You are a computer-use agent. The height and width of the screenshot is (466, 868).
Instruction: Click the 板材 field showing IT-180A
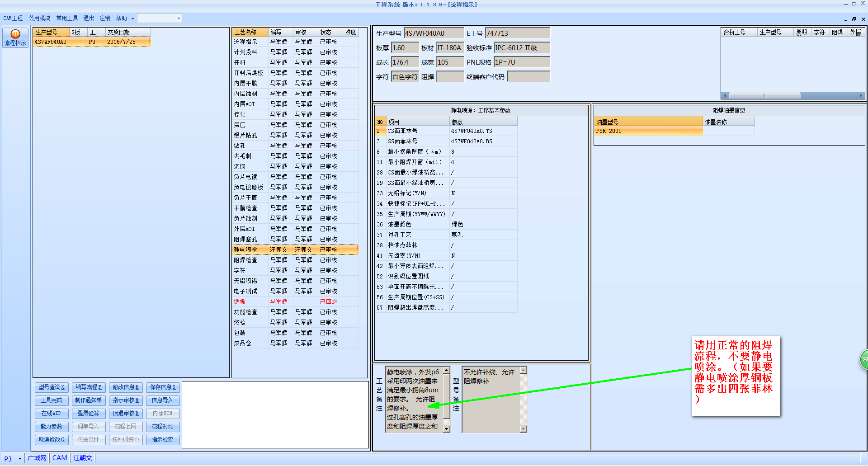pyautogui.click(x=450, y=47)
